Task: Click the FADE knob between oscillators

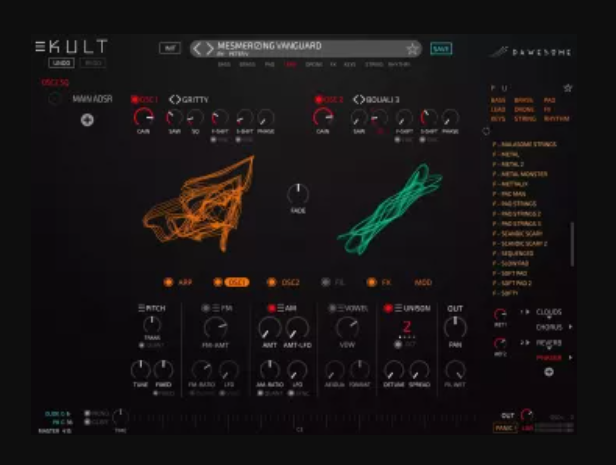Action: (x=298, y=194)
